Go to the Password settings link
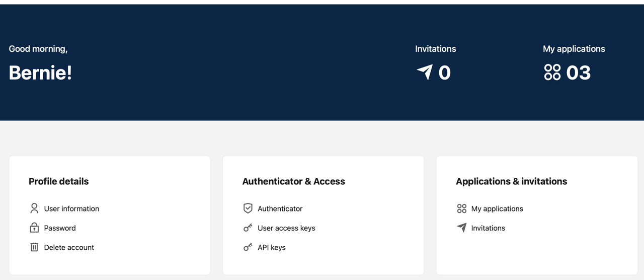 [60, 228]
